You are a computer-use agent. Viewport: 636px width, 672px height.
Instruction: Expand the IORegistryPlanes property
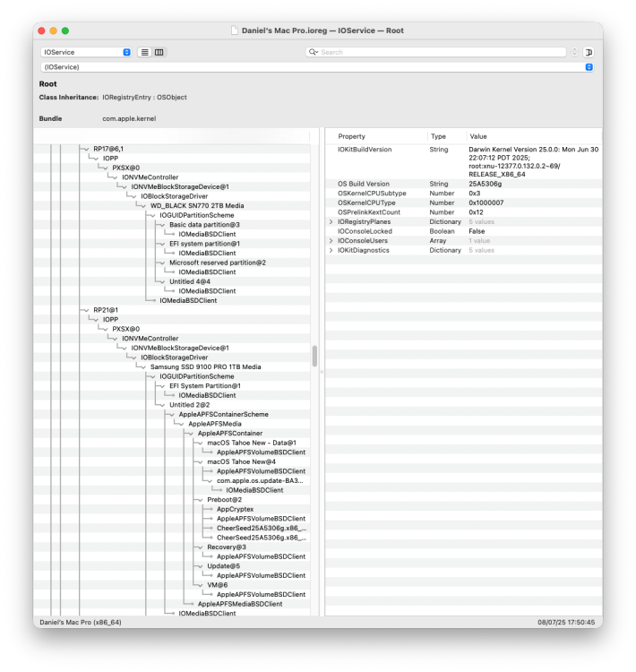click(x=331, y=222)
